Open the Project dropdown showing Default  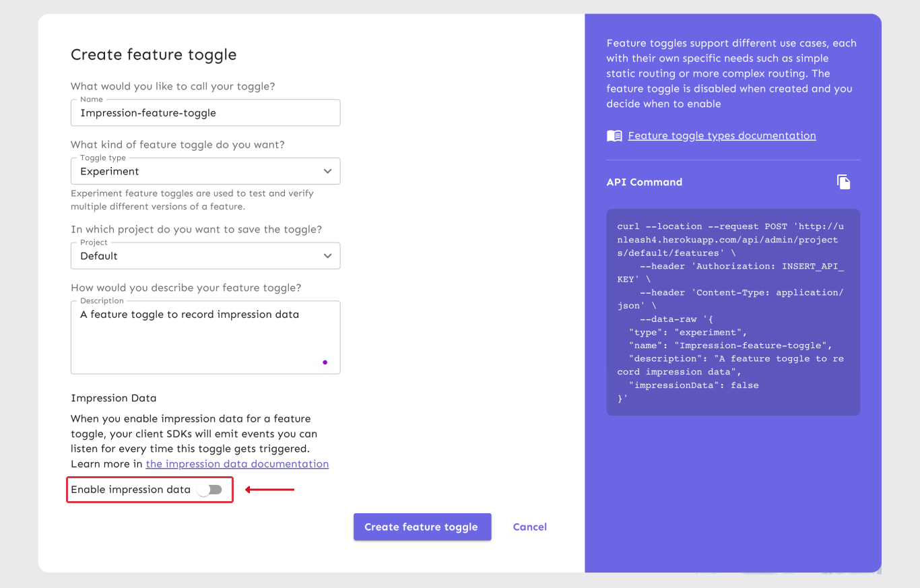(205, 256)
